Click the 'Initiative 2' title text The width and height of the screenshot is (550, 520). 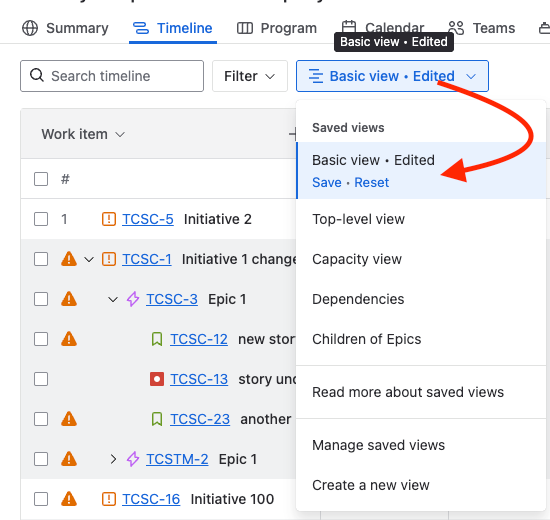(217, 219)
